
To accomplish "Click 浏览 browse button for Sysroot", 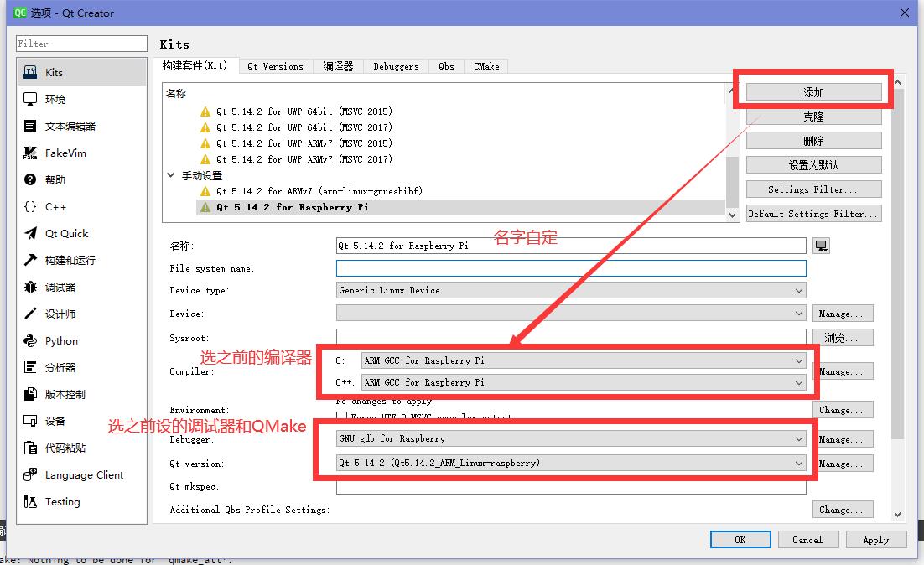I will 843,338.
